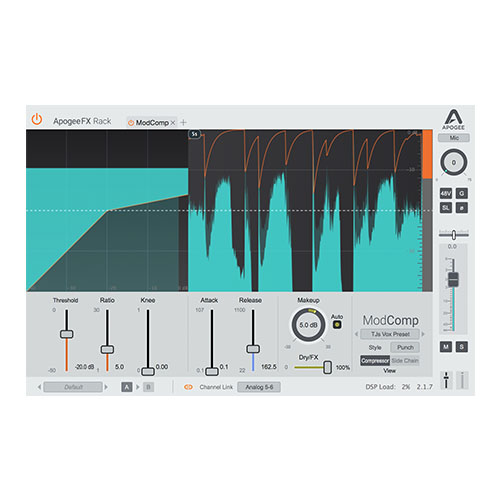The height and width of the screenshot is (500, 500).
Task: Enable 48V phantom power
Action: click(x=446, y=193)
